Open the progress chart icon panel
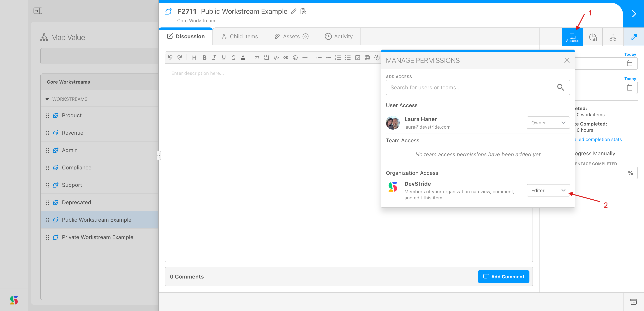Screen dimensions: 644x311 pyautogui.click(x=593, y=37)
